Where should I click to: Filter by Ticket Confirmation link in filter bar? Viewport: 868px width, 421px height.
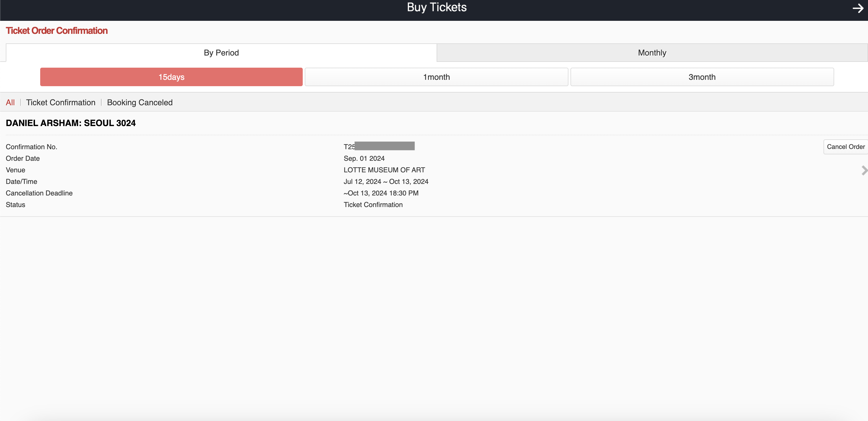(x=61, y=102)
